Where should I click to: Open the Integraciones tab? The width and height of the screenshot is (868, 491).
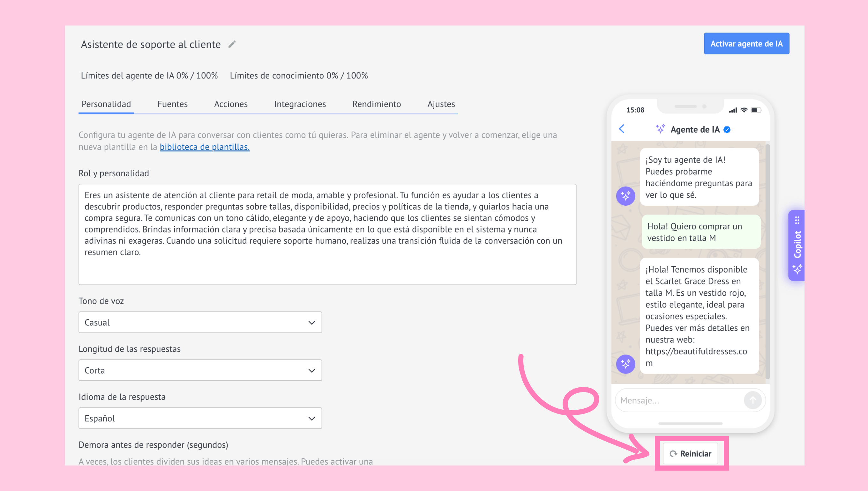pyautogui.click(x=300, y=104)
